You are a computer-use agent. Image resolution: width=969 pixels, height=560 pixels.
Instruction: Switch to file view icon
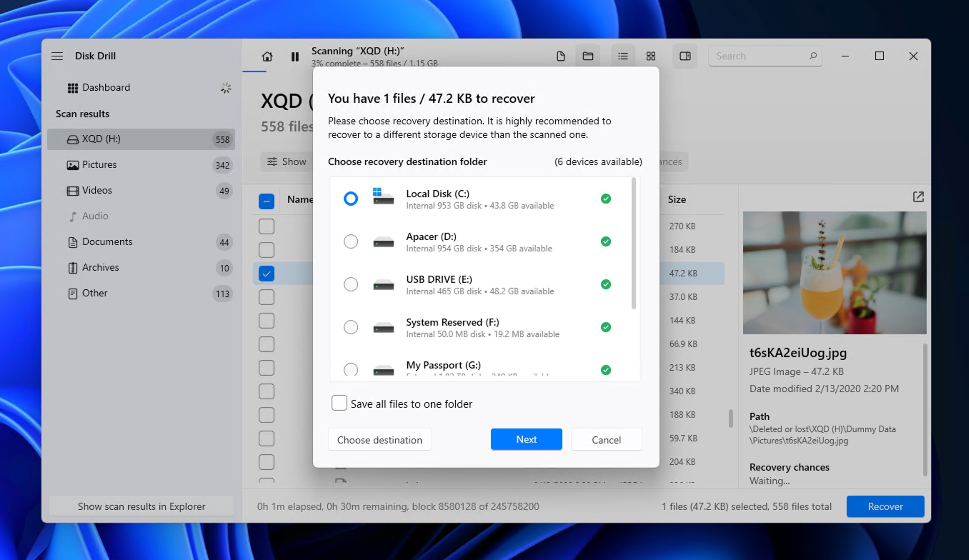click(x=560, y=56)
